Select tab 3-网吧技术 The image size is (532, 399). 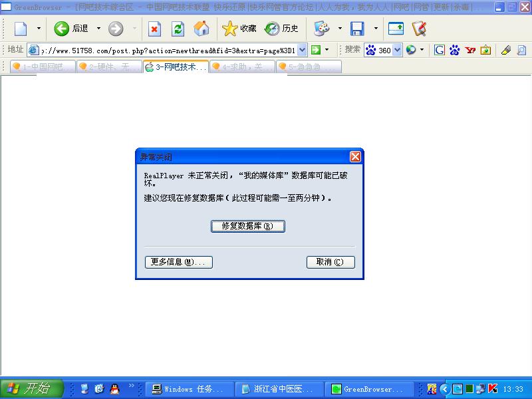coord(176,67)
